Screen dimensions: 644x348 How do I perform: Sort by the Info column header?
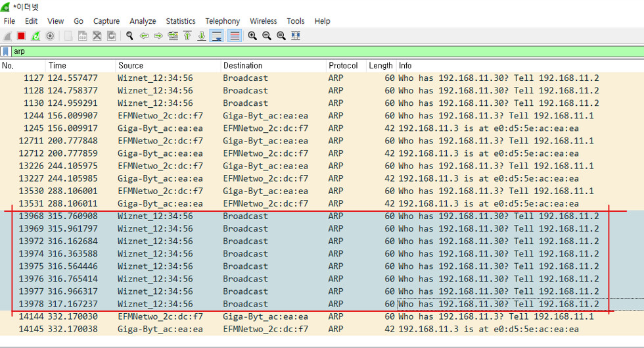[520, 65]
